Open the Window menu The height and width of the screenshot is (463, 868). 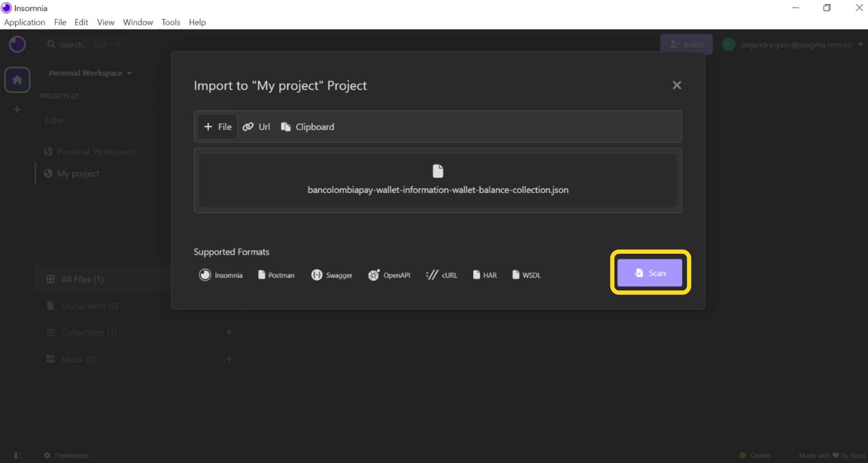point(138,22)
